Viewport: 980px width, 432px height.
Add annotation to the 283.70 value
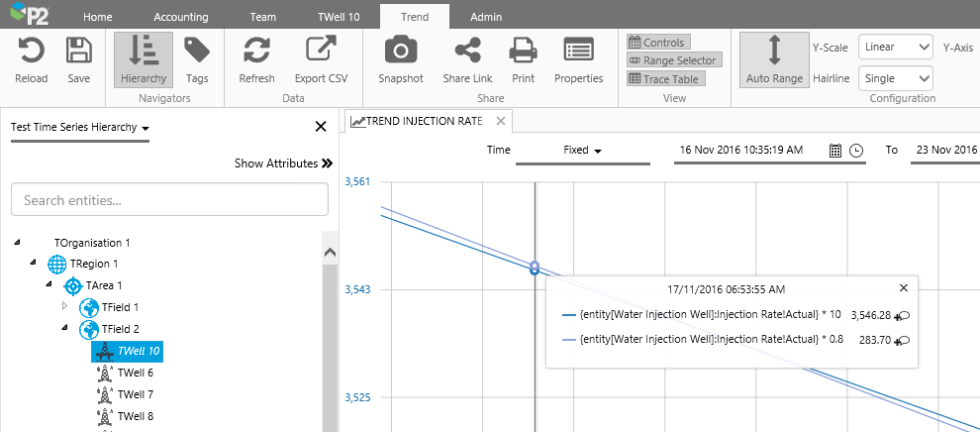point(902,341)
